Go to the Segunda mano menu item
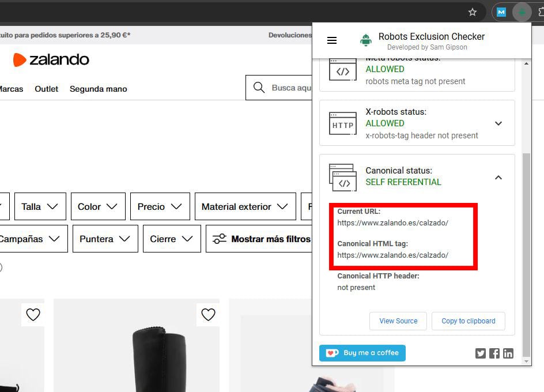The height and width of the screenshot is (392, 544). [x=98, y=89]
